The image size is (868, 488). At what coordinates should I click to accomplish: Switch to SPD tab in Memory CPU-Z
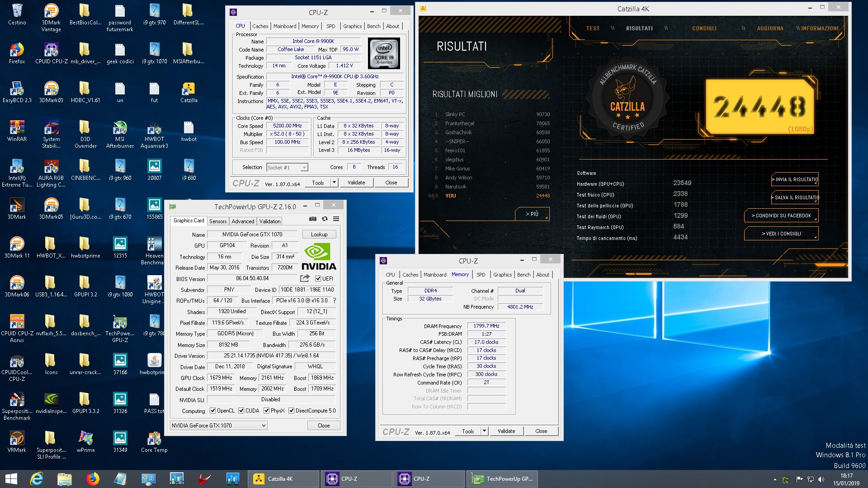coord(481,275)
